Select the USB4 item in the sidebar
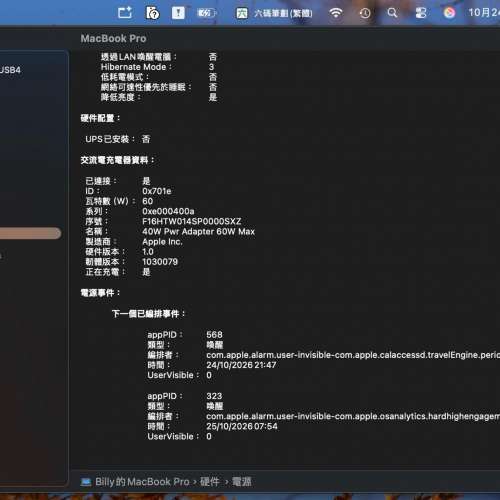The image size is (500, 500). 10,70
